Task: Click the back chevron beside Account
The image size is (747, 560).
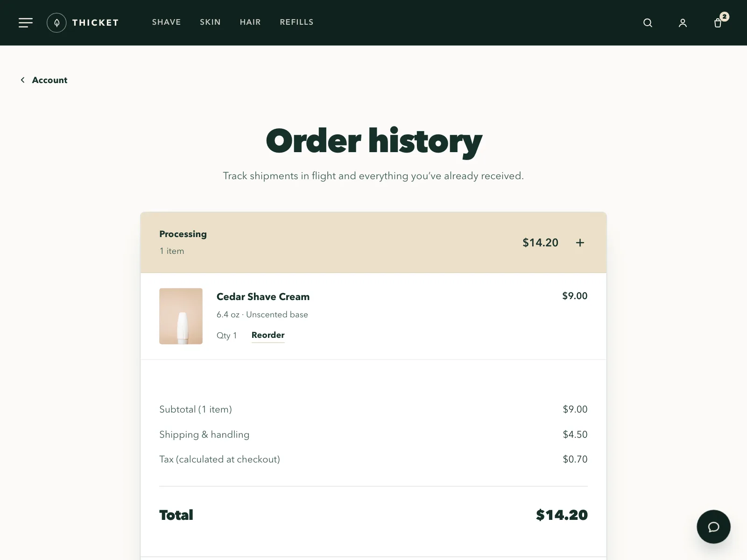Action: 22,80
